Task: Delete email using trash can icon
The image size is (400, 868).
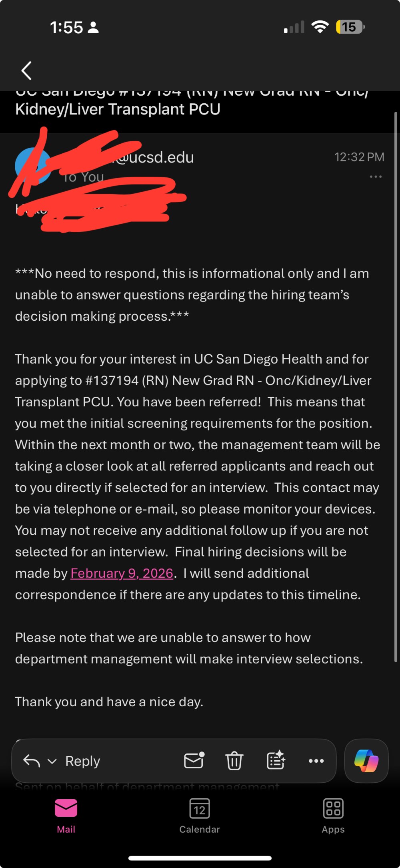Action: (x=234, y=761)
